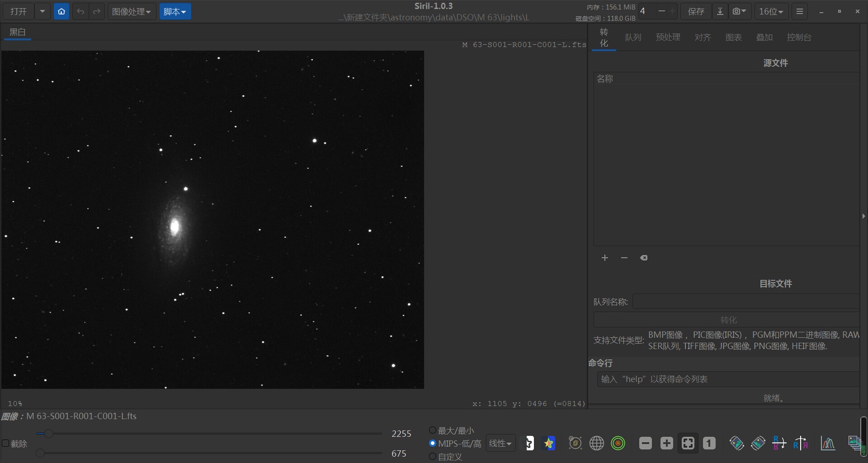Switch to the 转化 tab
Image resolution: width=868 pixels, height=463 pixels.
[604, 38]
